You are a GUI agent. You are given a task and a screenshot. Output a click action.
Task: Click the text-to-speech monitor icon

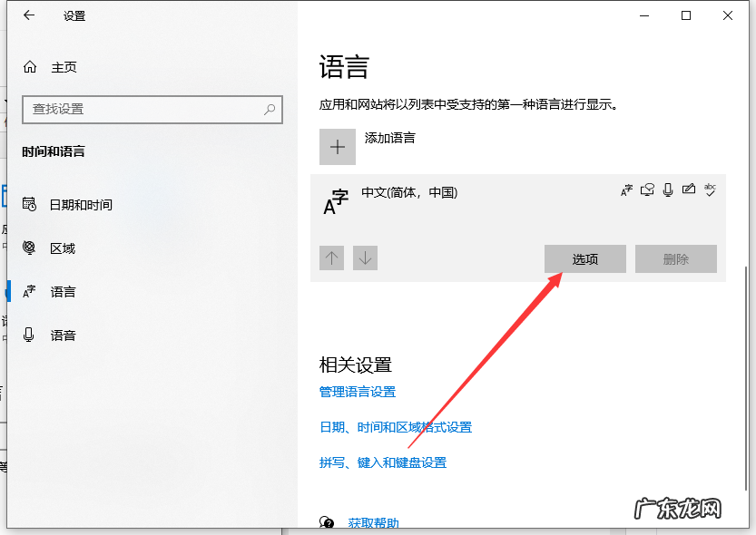click(648, 190)
